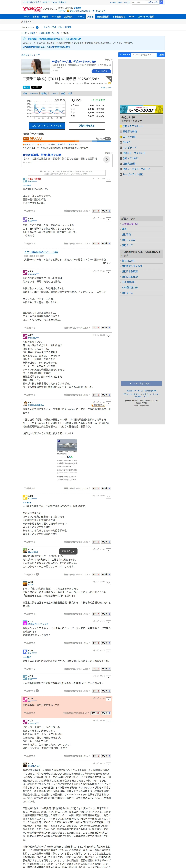
Task: Vote いいえ on post 414
Action: [x=106, y=243]
